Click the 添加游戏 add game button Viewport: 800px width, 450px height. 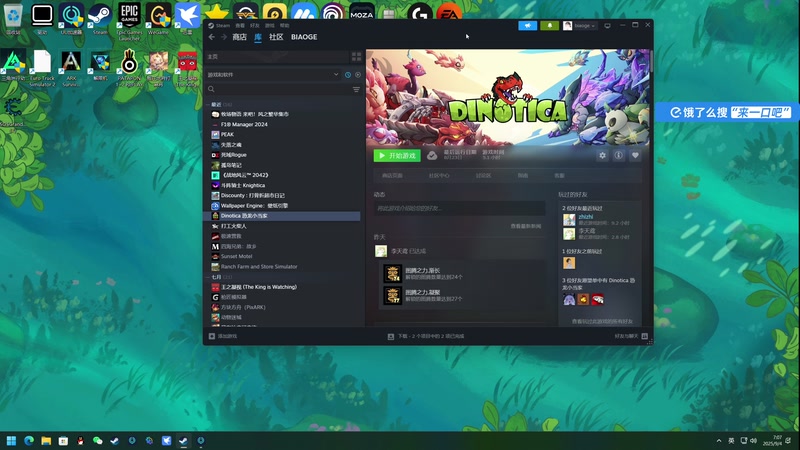223,336
